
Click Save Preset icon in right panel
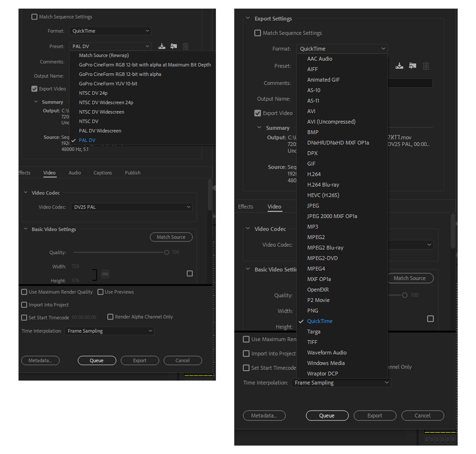399,66
